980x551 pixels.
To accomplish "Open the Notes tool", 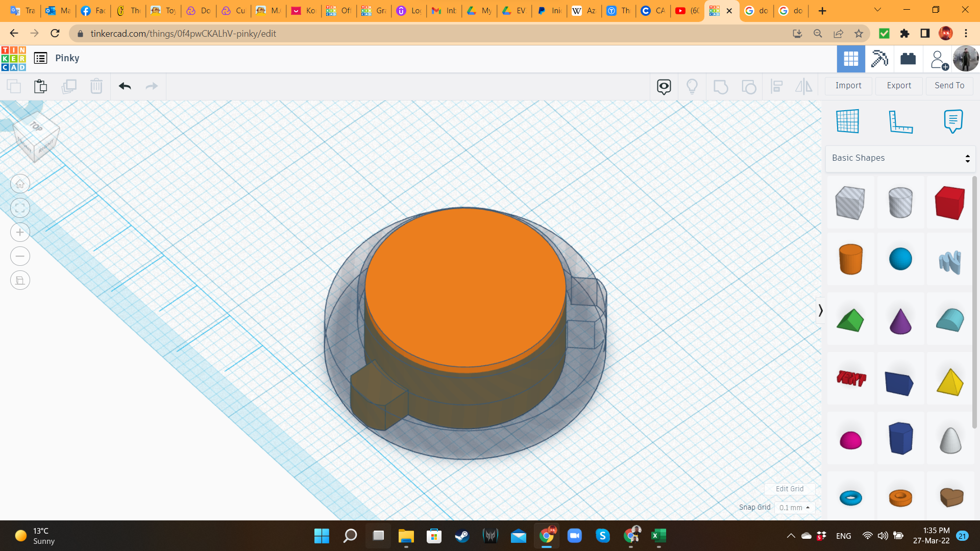I will coord(953,121).
